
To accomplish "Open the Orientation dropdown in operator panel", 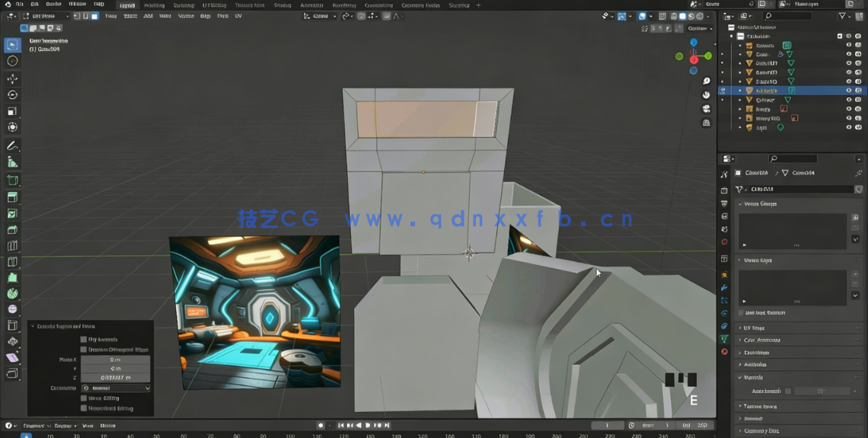I will pyautogui.click(x=116, y=388).
